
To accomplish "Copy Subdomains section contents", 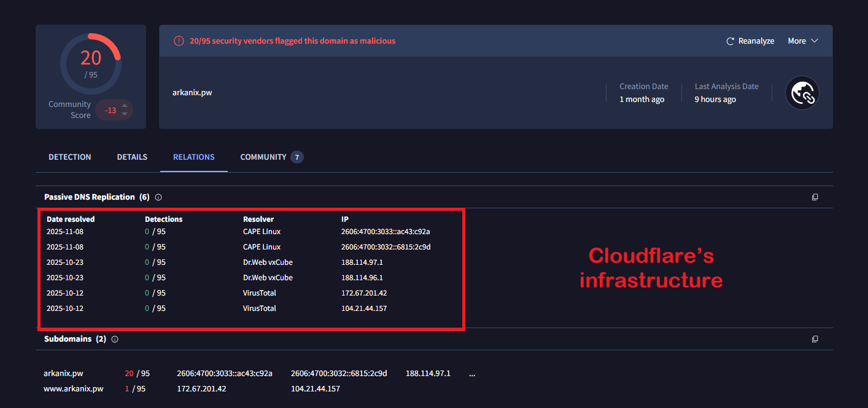I will [x=815, y=339].
